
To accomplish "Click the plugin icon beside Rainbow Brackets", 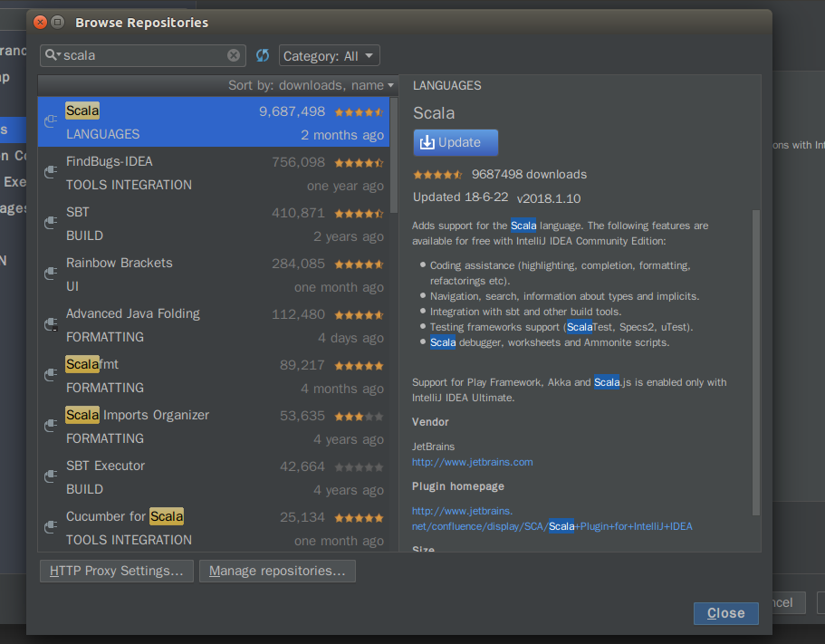I will tap(51, 273).
